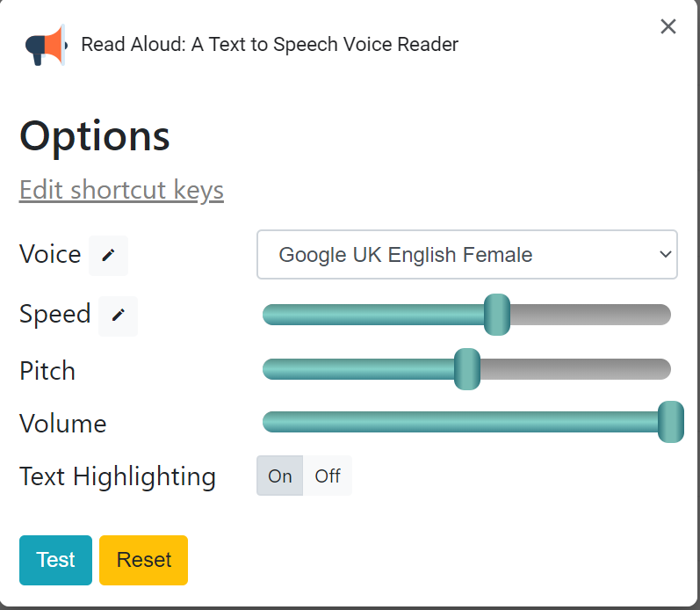The height and width of the screenshot is (610, 700).
Task: Click the Speed label
Action: [x=55, y=314]
